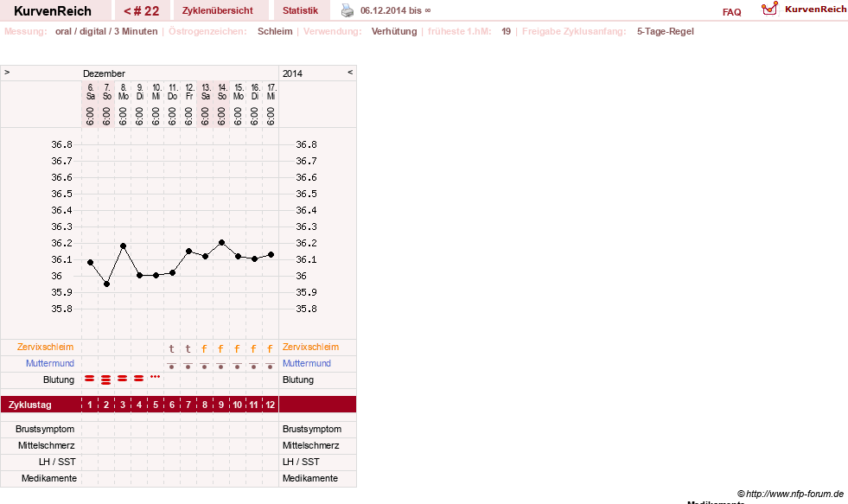Open the Statistik tab
This screenshot has height=504, width=848.
[x=300, y=10]
